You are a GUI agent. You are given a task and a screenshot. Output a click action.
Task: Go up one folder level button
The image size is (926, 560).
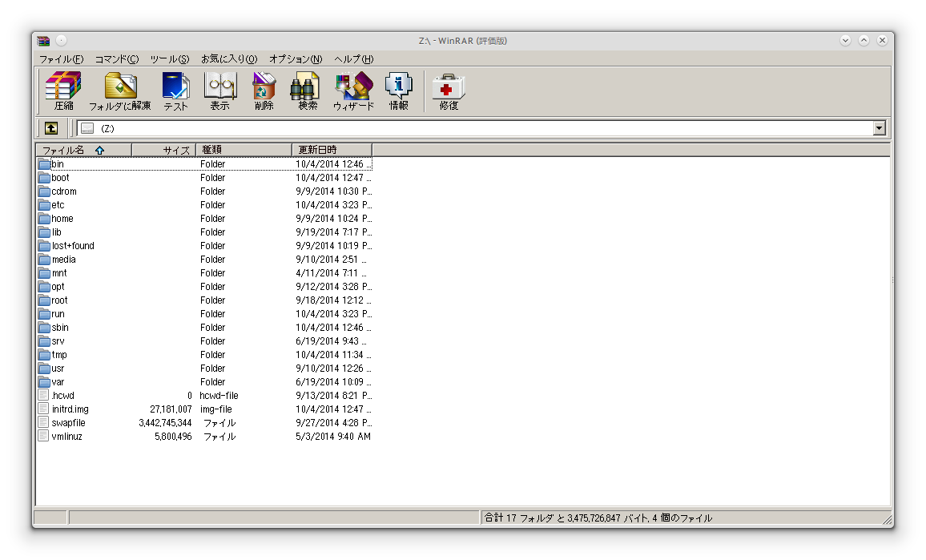[51, 128]
